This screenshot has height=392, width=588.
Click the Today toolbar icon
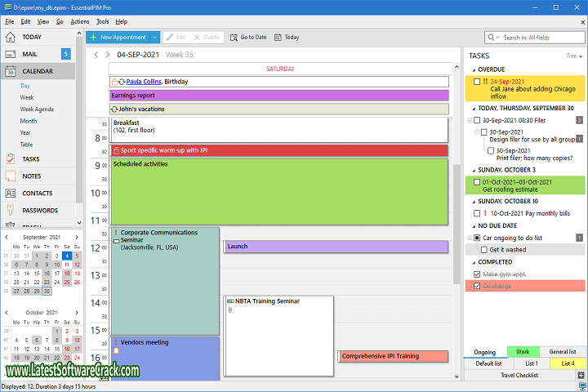(x=278, y=38)
